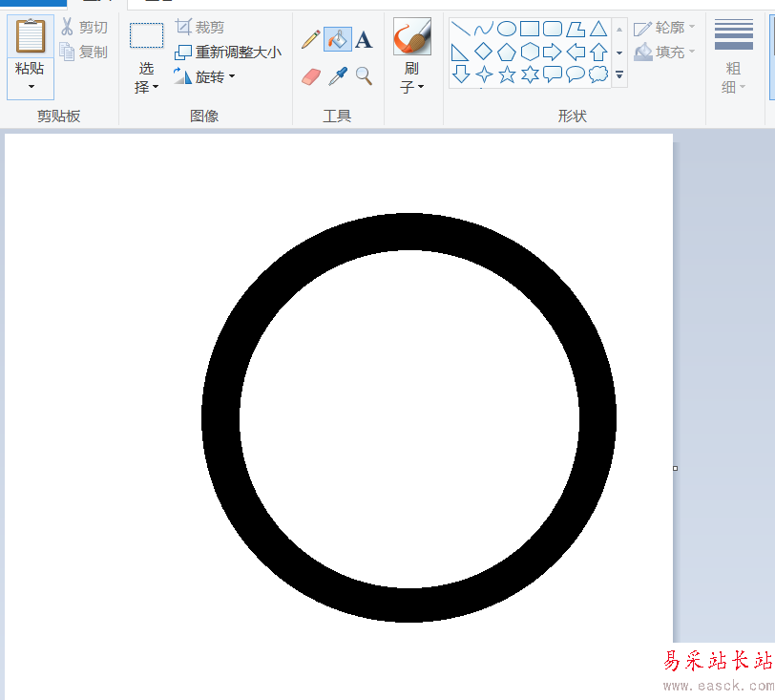Click the 粘贴 clipboard paste button
775x700 pixels.
tap(31, 36)
